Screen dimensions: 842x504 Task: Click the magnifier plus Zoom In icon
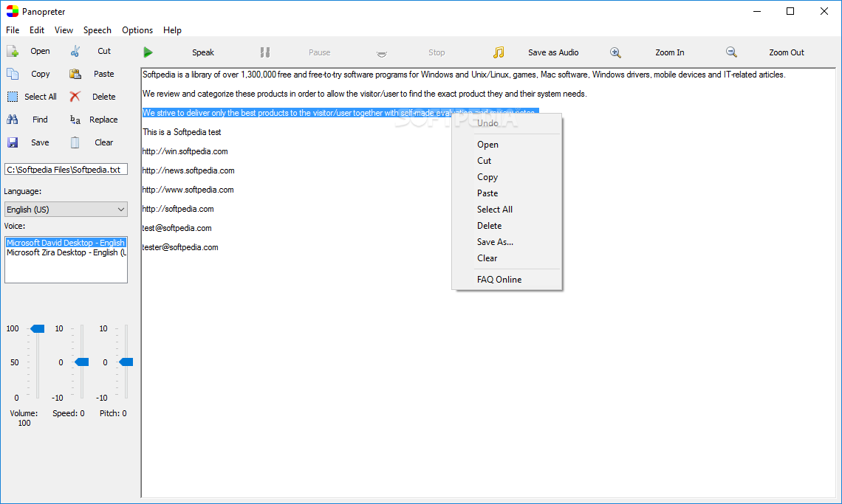615,52
